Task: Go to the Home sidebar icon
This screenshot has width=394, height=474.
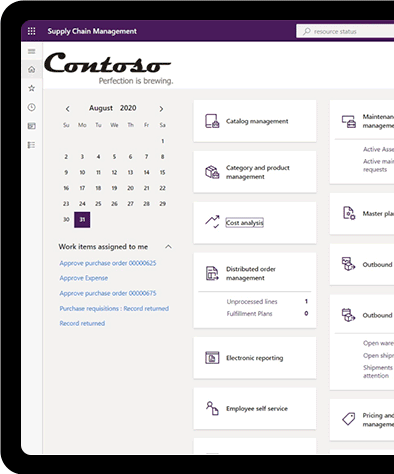Action: click(31, 69)
